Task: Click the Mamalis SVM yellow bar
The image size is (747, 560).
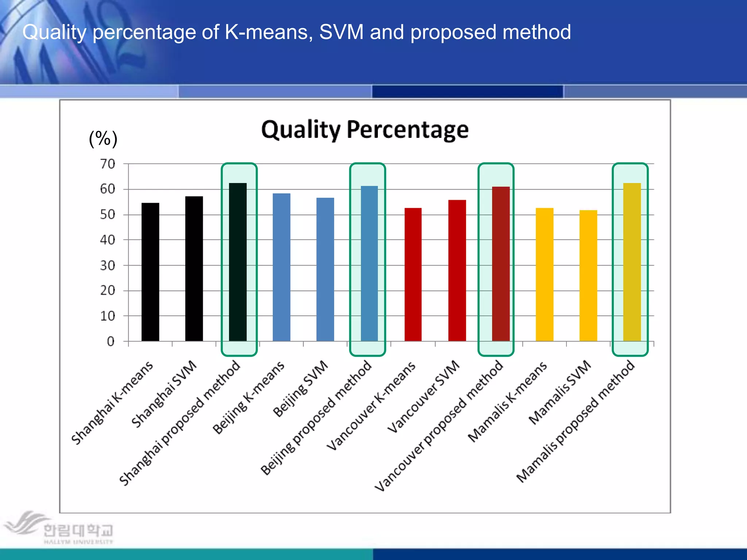Action: 588,276
